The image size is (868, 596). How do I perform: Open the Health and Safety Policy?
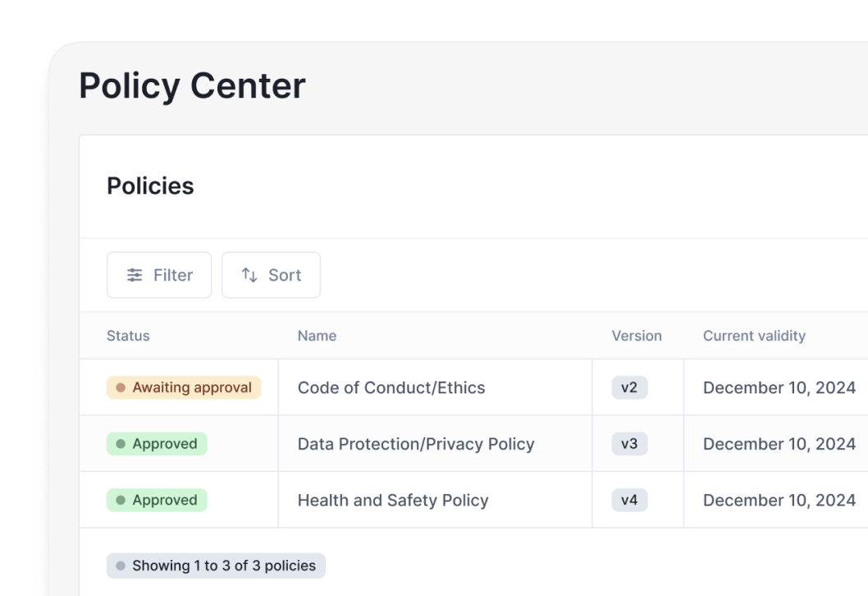393,500
